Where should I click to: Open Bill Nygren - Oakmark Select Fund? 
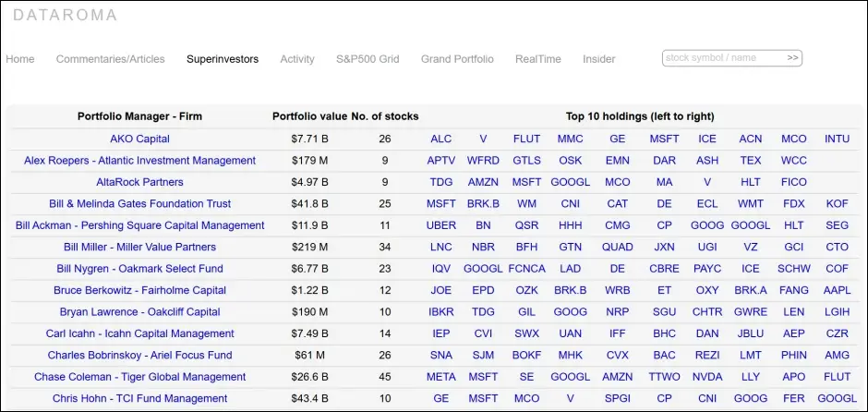pos(140,269)
